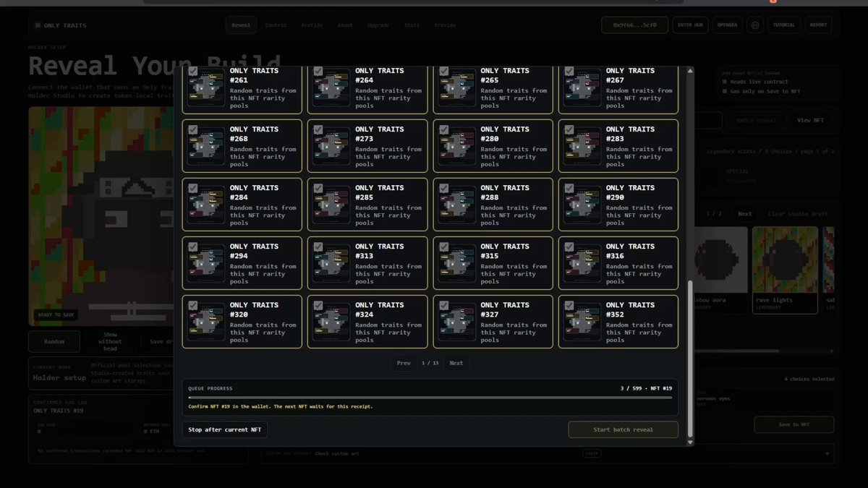Click the Prev page button in the dialog
868x488 pixels.
(x=404, y=363)
